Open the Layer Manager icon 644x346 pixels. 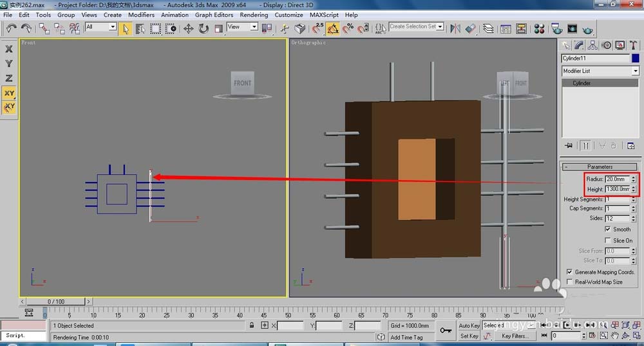[x=488, y=28]
